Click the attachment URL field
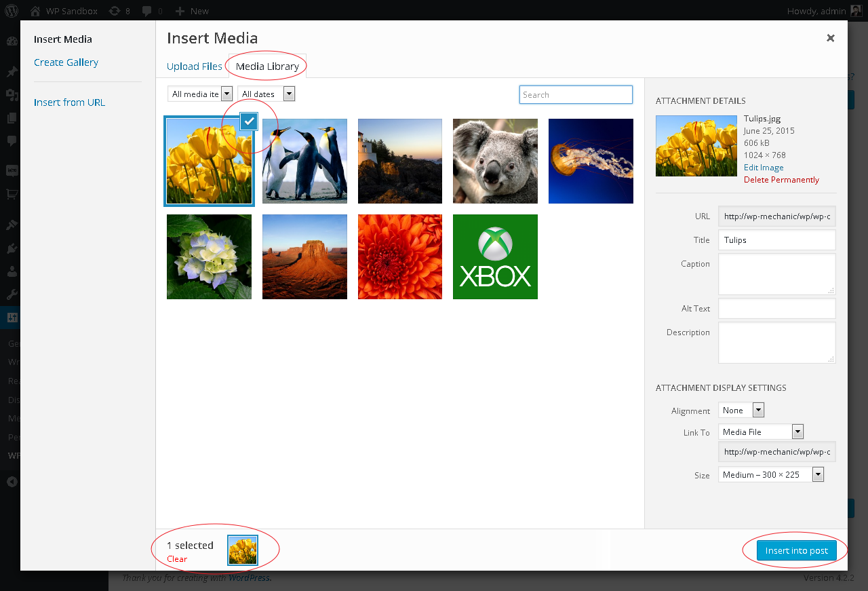868x591 pixels. [x=777, y=216]
